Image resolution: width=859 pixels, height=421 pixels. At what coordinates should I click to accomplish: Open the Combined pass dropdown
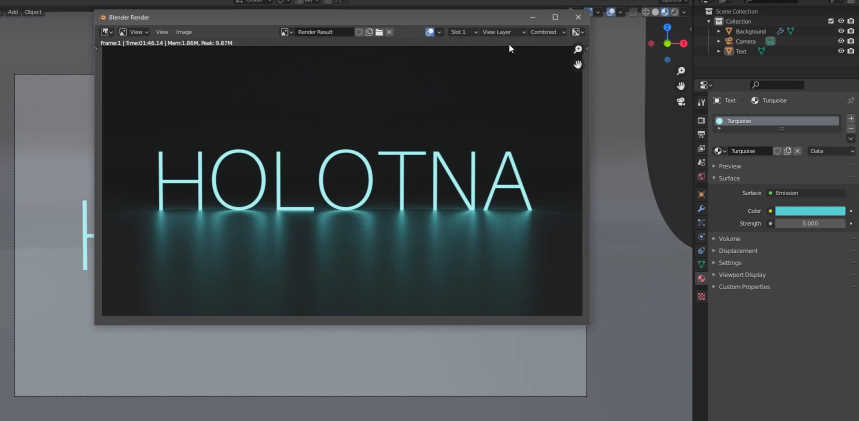pos(547,32)
